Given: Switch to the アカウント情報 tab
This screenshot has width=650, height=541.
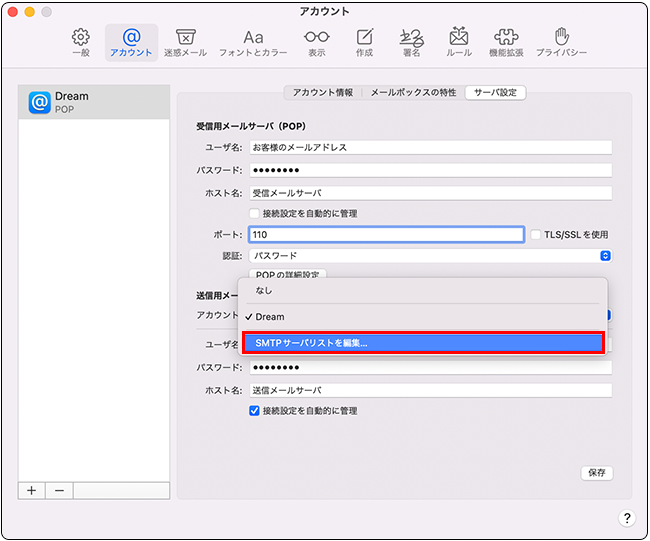Looking at the screenshot, I should click(322, 93).
